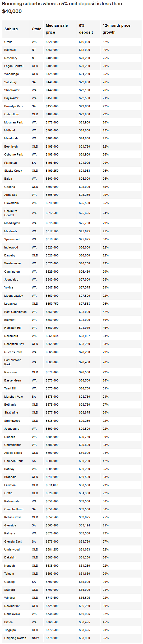Select the Median sale price header
Screen dimensions: 143x644
57,29
